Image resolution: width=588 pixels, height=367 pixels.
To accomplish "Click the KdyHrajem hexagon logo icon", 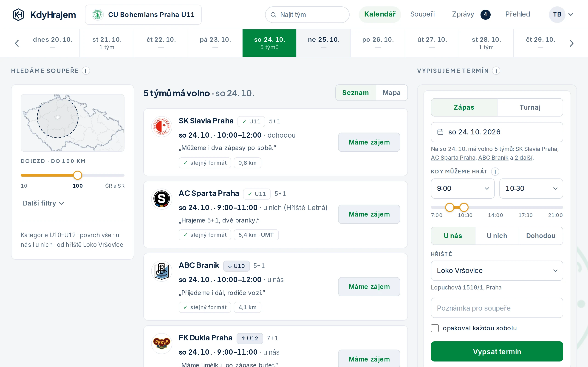I will 18,14.
